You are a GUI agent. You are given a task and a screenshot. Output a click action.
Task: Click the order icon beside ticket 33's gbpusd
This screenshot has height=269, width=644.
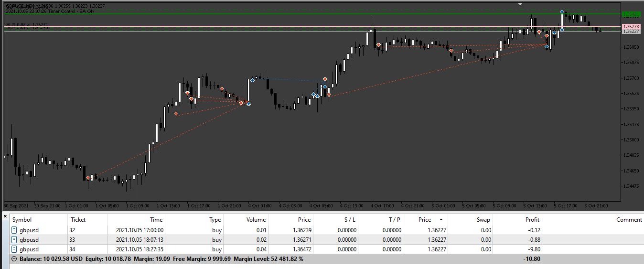tap(15, 239)
